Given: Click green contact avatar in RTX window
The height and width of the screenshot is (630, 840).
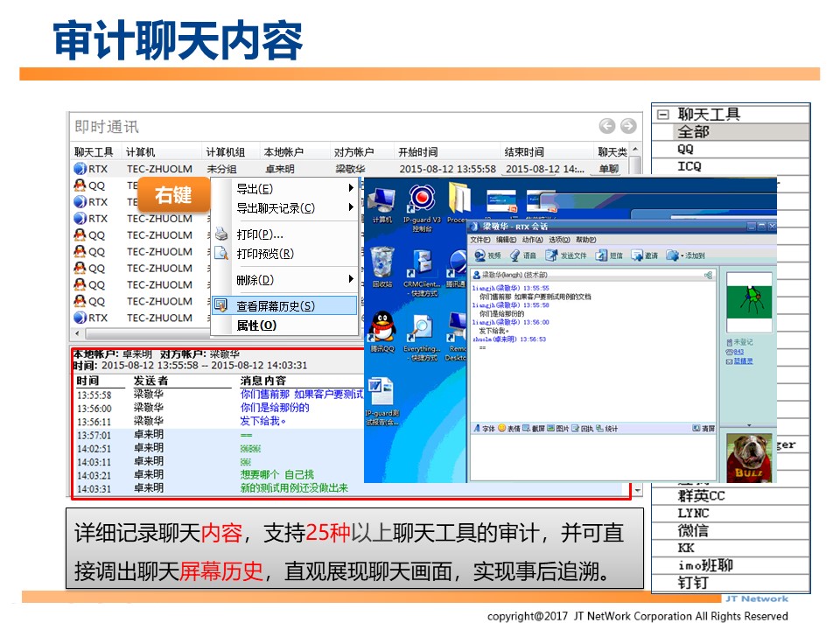Looking at the screenshot, I should click(x=749, y=302).
